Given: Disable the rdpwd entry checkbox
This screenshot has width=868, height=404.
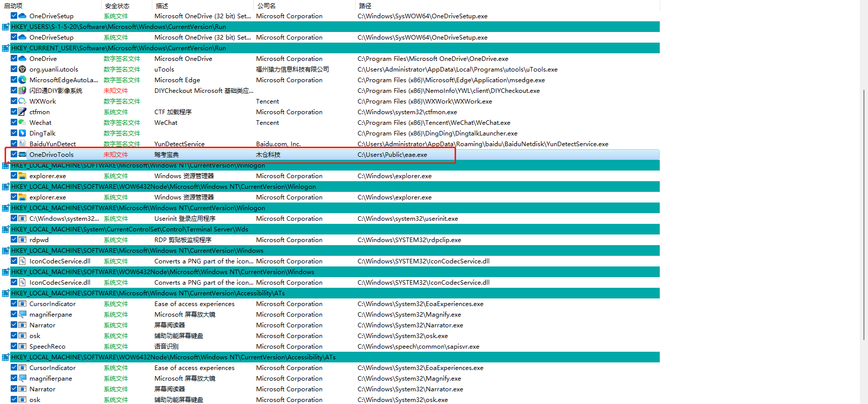Looking at the screenshot, I should [x=14, y=240].
